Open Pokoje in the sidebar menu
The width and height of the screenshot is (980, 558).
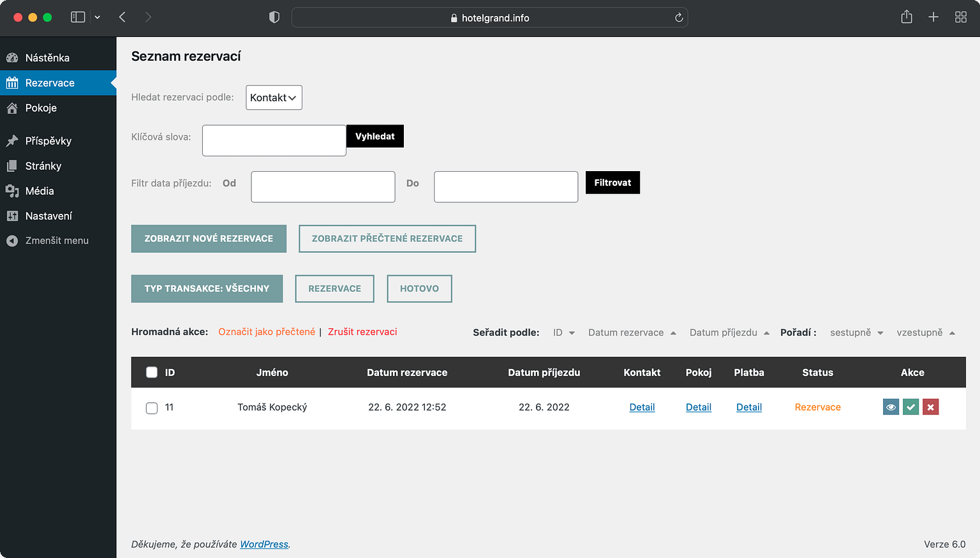[41, 108]
